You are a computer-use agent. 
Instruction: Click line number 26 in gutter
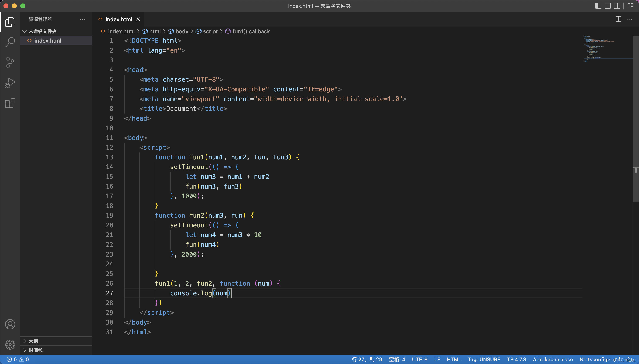click(x=109, y=283)
